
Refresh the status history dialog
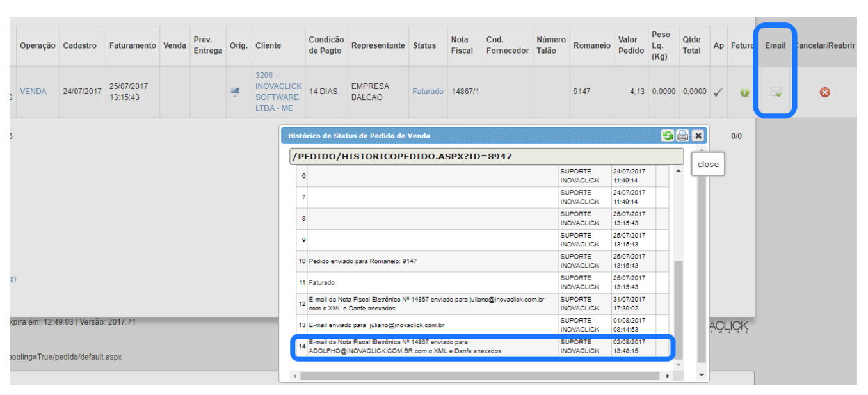point(668,136)
